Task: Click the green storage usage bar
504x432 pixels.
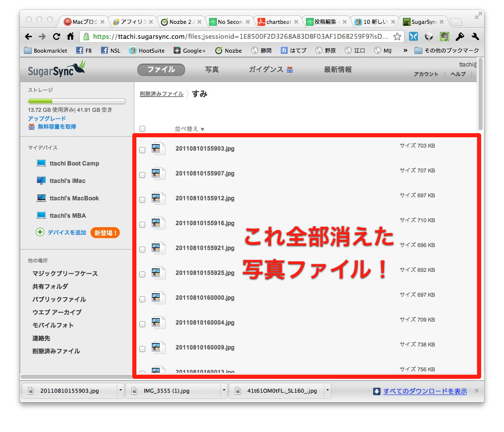Action: click(77, 101)
